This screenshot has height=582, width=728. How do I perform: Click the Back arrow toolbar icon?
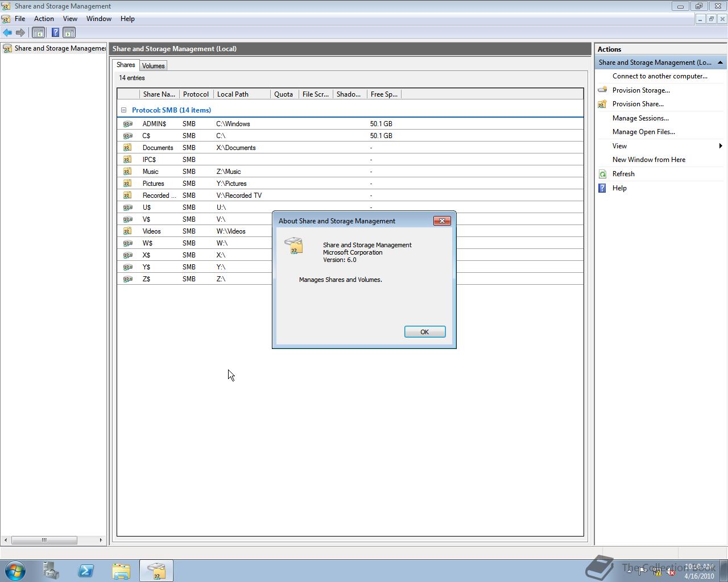[x=7, y=33]
